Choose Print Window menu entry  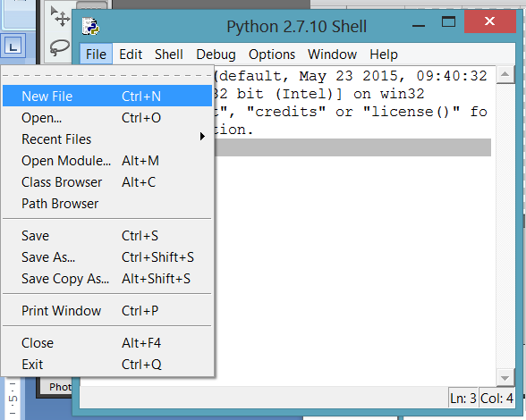coord(107,311)
